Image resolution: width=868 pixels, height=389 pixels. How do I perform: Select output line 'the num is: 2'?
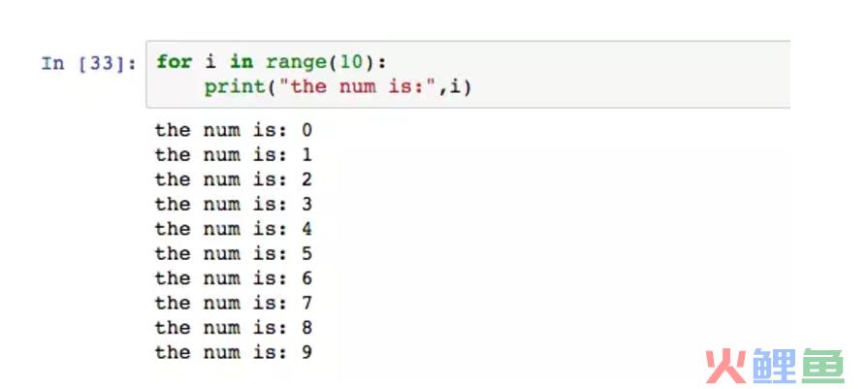[234, 179]
